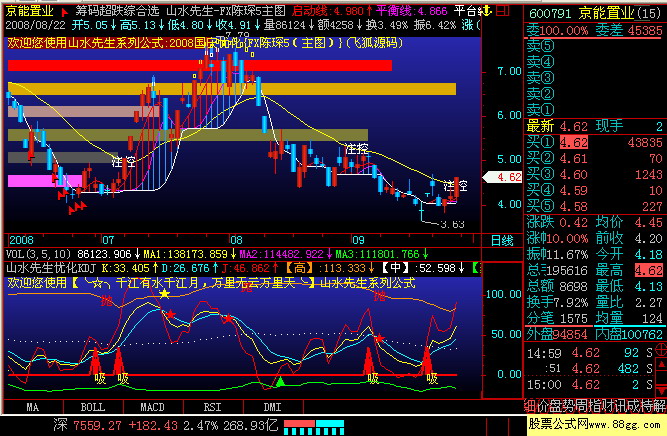Open the 财 tab in side panel

pos(607,406)
